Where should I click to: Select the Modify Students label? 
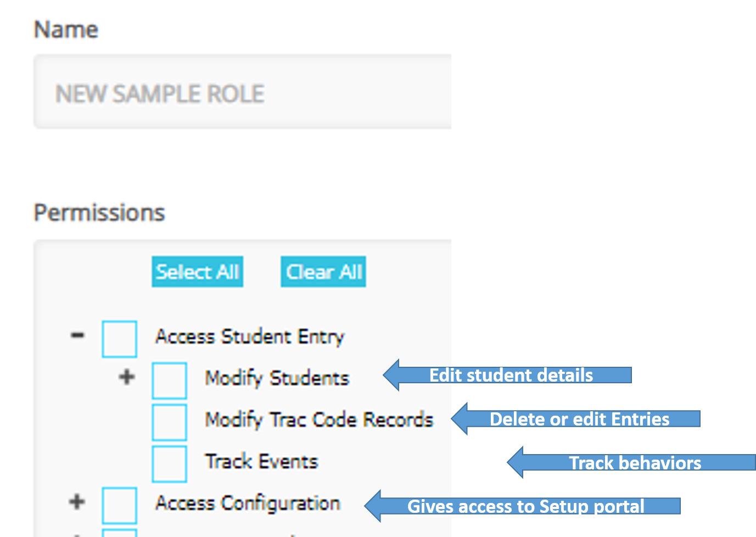(277, 378)
